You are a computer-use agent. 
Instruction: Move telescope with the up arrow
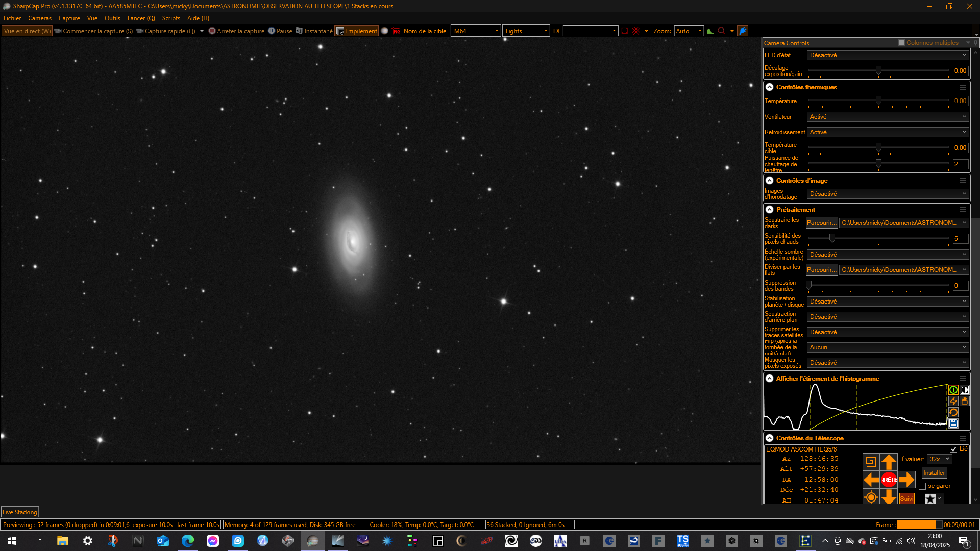[x=889, y=462]
